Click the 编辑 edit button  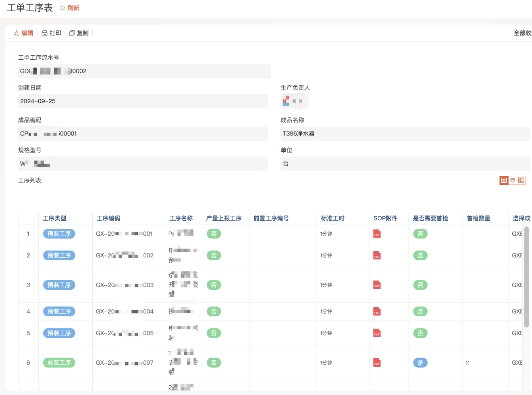pos(24,33)
